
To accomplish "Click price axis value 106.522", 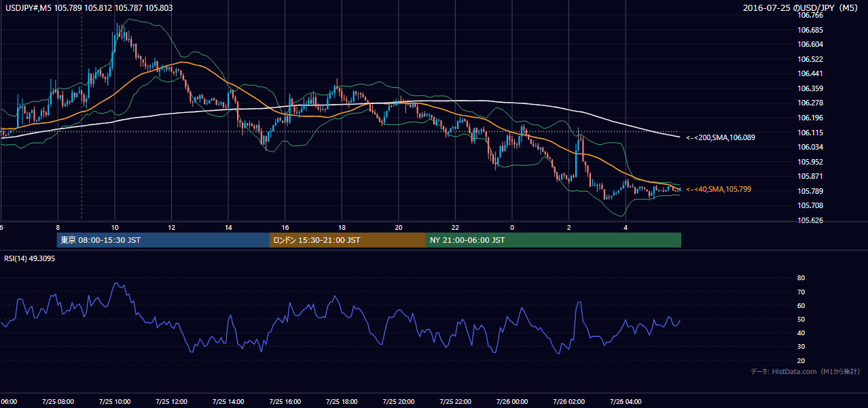I will coord(810,59).
